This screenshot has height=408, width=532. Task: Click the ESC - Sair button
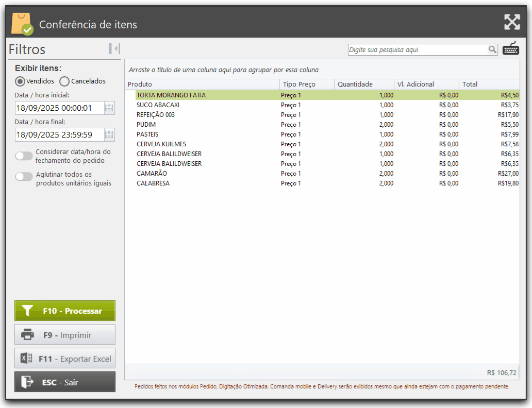coord(65,382)
